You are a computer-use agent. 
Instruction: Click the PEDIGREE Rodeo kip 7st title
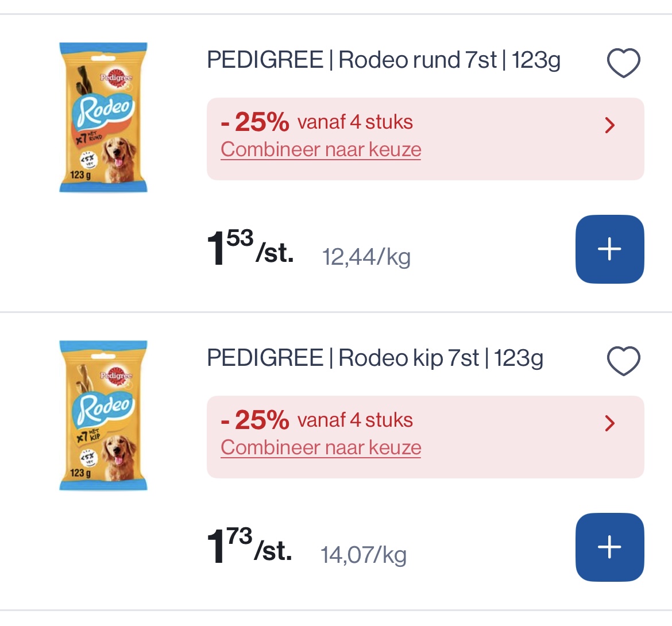click(x=375, y=357)
